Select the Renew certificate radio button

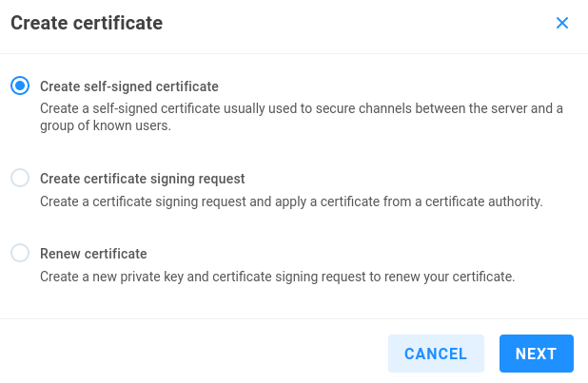(x=20, y=254)
